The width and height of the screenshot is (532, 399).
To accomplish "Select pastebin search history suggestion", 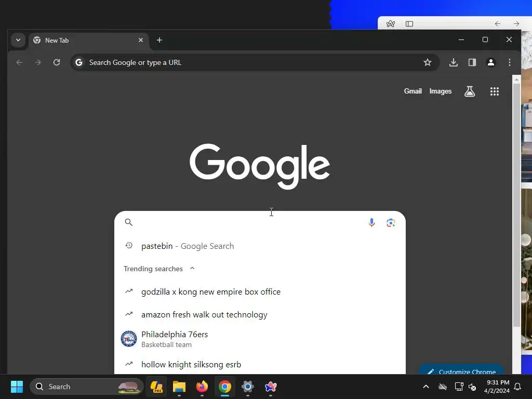I will [260, 246].
